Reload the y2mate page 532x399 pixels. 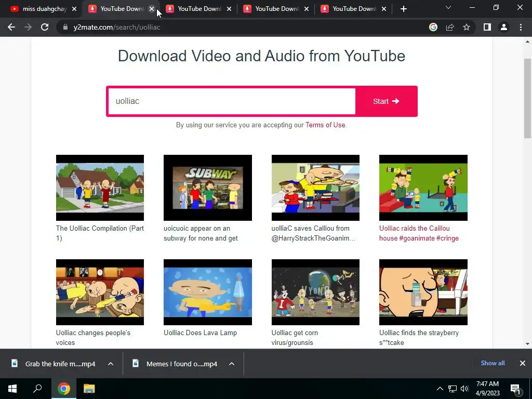45,27
